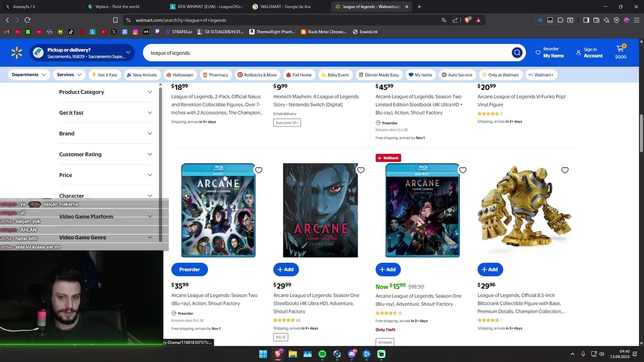Image resolution: width=644 pixels, height=362 pixels.
Task: Open the ThermalRight Phant bookmark
Action: tap(272, 32)
